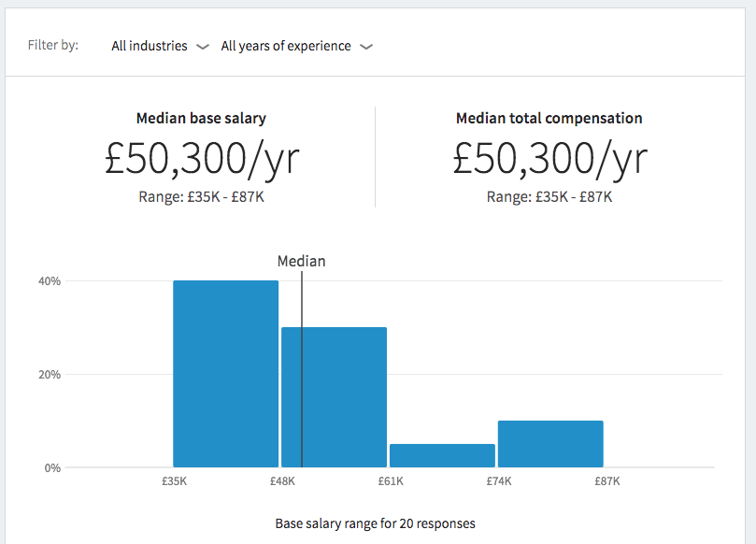The image size is (756, 544).
Task: Click the £74K–£87K histogram bar
Action: (550, 444)
